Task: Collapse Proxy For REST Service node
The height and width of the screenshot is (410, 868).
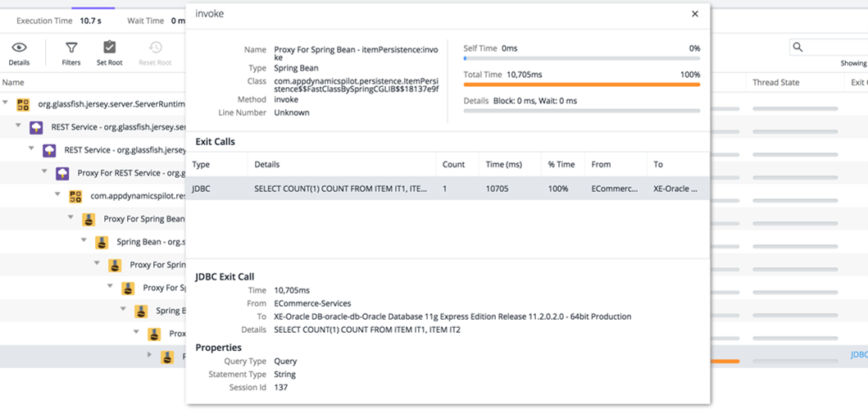Action: pyautogui.click(x=44, y=171)
